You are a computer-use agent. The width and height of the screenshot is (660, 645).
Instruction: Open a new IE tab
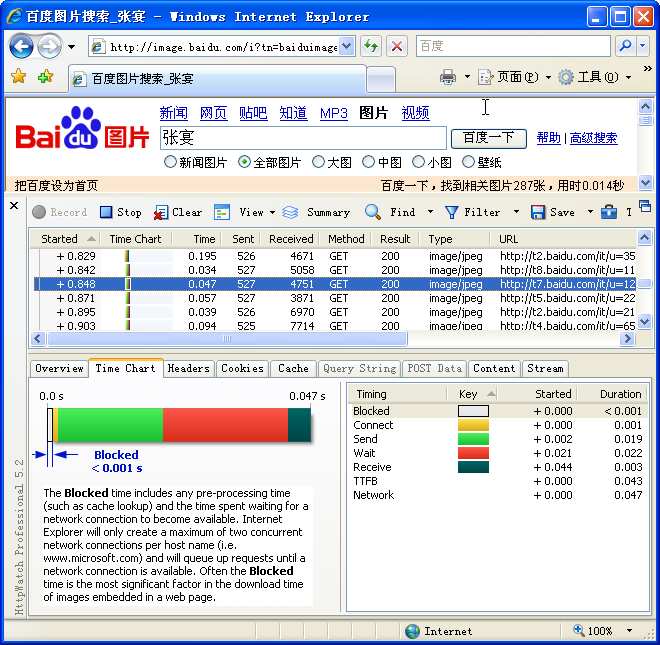pos(381,79)
